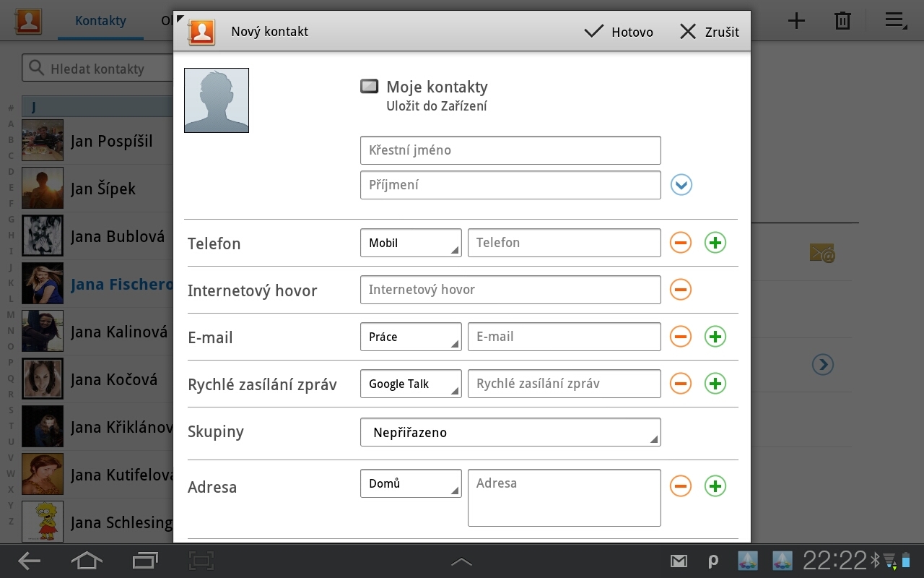Expand additional name fields with blue chevron
This screenshot has width=924, height=578.
(681, 185)
